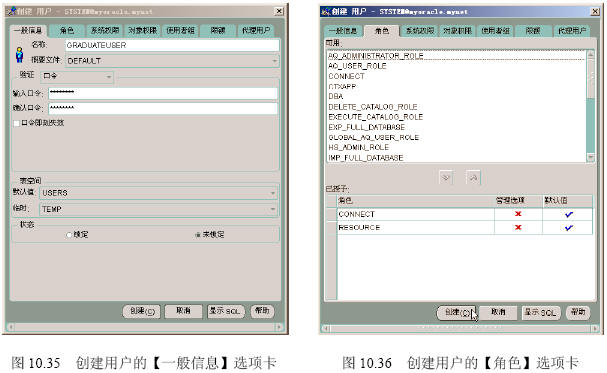Switch to 代理用户 tab in right window
The image size is (607, 373).
(x=572, y=31)
